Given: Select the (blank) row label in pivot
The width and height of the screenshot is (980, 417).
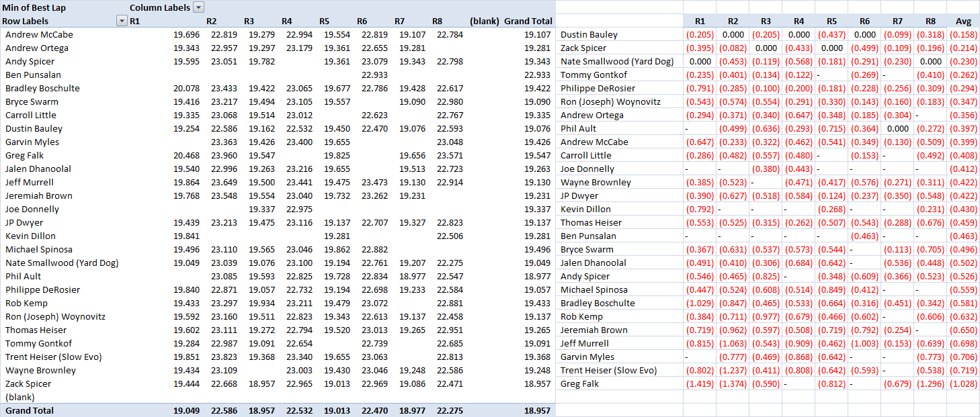Looking at the screenshot, I should [19, 397].
